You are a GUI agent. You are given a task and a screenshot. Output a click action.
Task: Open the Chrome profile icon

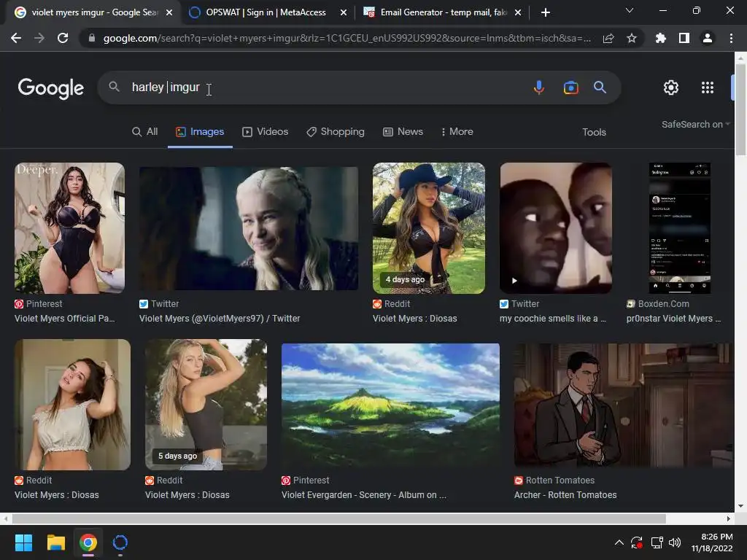[x=708, y=38]
